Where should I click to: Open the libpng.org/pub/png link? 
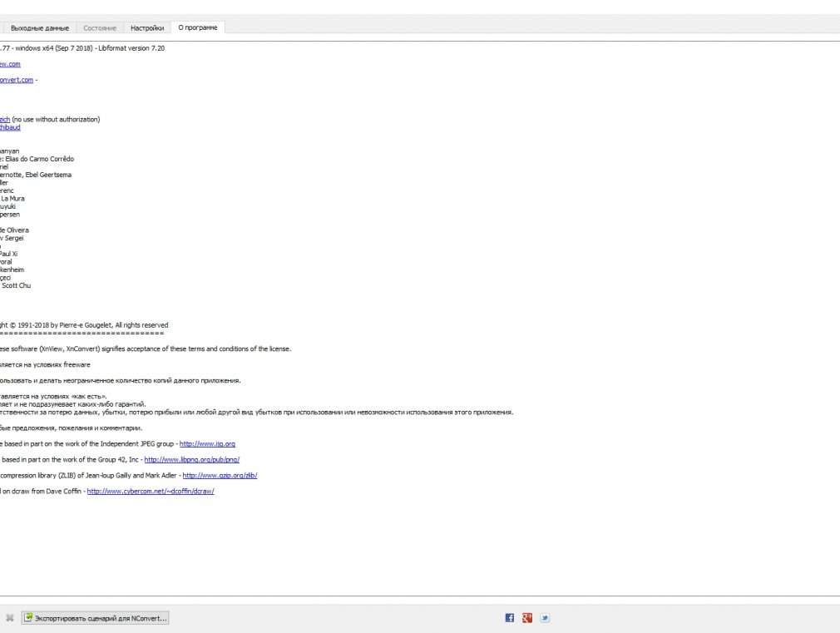[x=192, y=459]
